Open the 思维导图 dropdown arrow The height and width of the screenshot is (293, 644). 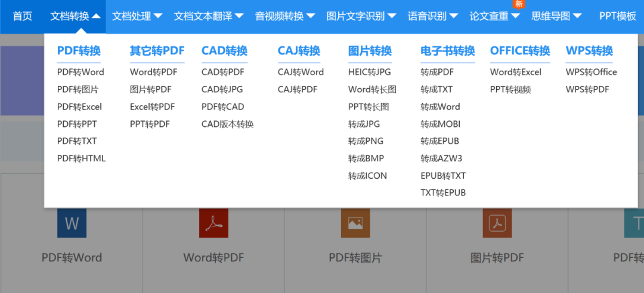(577, 17)
